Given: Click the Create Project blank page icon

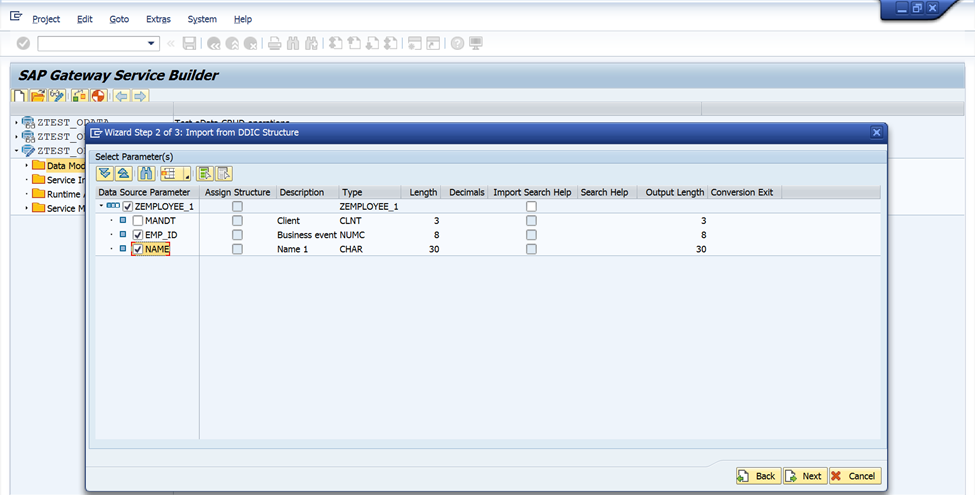Looking at the screenshot, I should [x=20, y=96].
